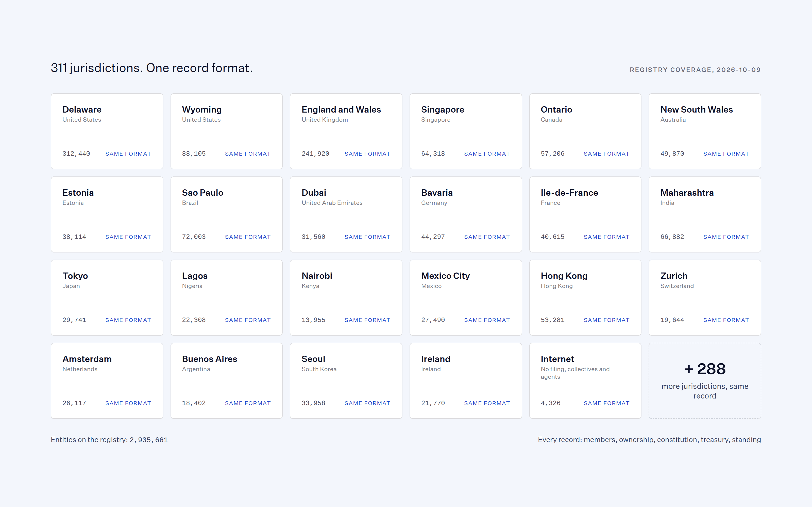Open the Sao Paulo card
The image size is (812, 507).
[227, 214]
